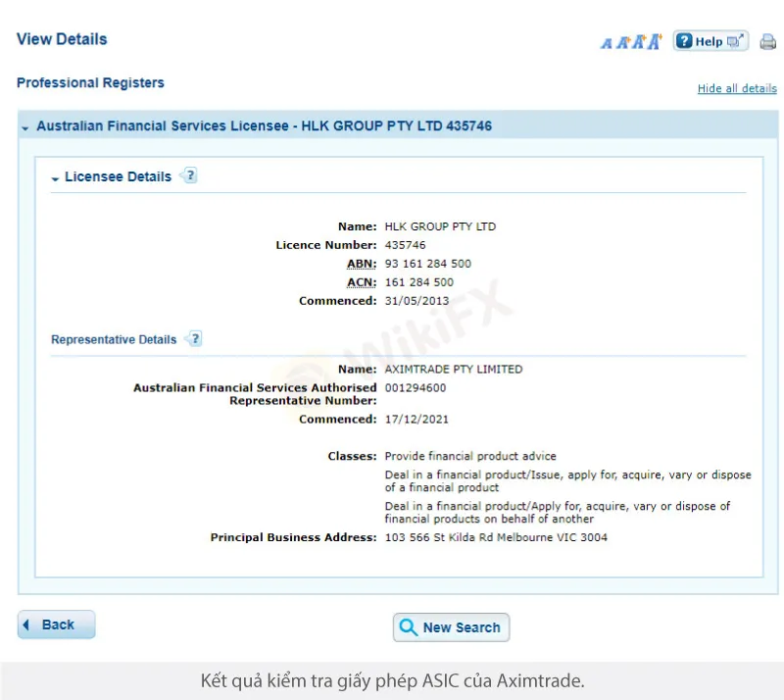784x700 pixels.
Task: Collapse the Australian Financial Services Licensee section
Action: tap(25, 128)
